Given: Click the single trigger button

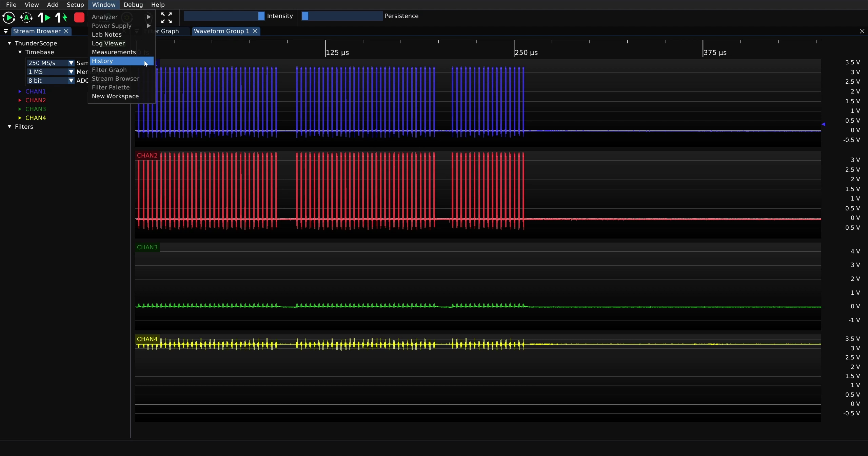Looking at the screenshot, I should tap(44, 17).
